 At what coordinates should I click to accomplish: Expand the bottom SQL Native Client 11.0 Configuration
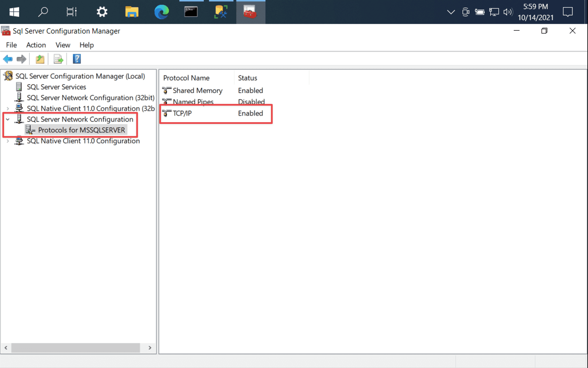(x=8, y=141)
